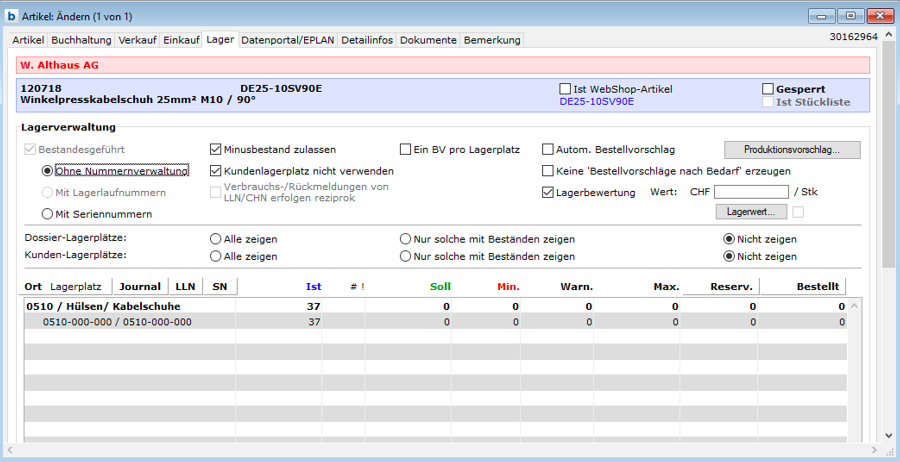Switch to the Buchhaltung tab

coord(81,40)
